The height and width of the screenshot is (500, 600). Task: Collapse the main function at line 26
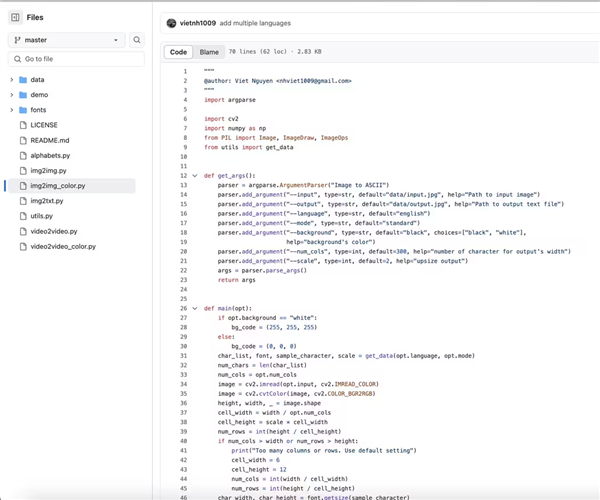pos(195,308)
